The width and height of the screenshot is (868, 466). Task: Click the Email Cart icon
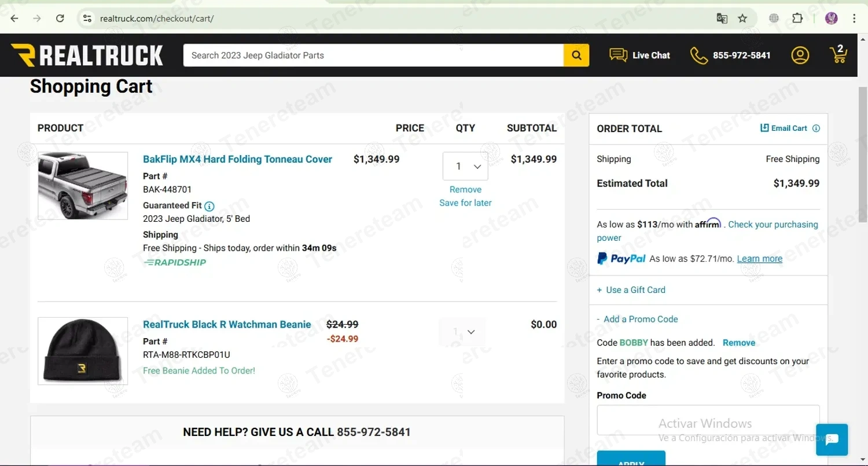(x=764, y=128)
